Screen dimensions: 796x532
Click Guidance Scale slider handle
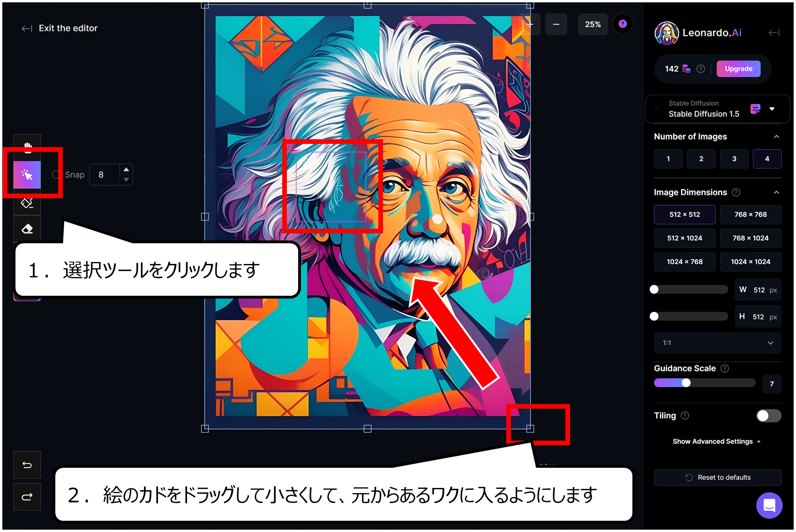coord(686,383)
